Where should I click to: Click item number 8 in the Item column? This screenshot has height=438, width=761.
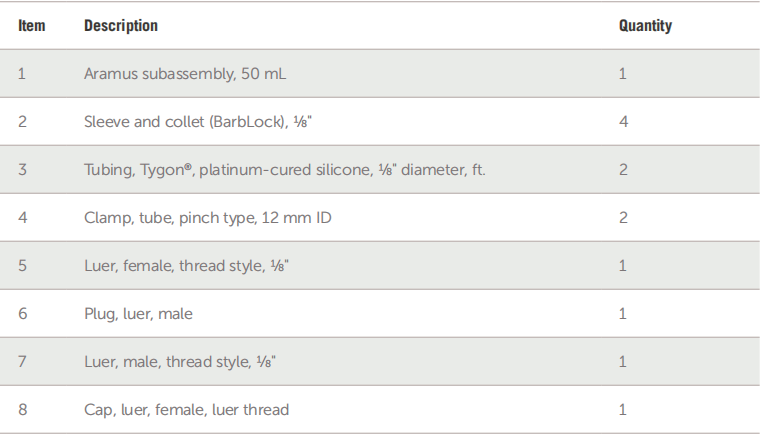(22, 410)
